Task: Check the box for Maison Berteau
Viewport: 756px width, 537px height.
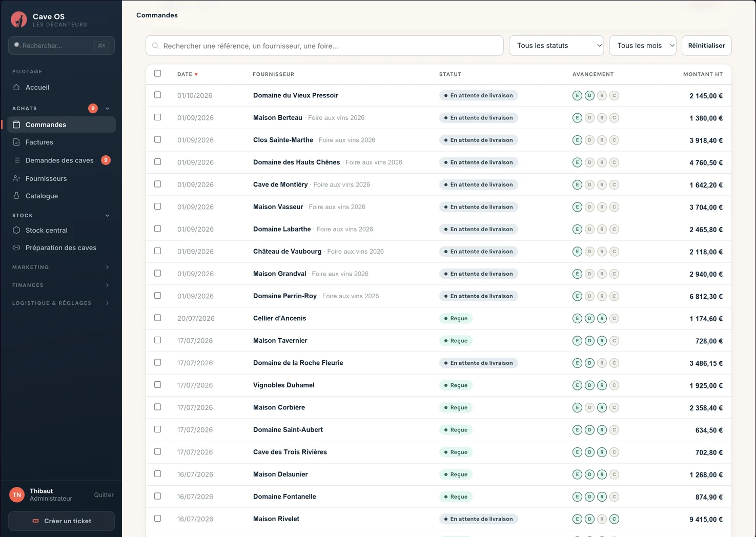Action: [157, 117]
